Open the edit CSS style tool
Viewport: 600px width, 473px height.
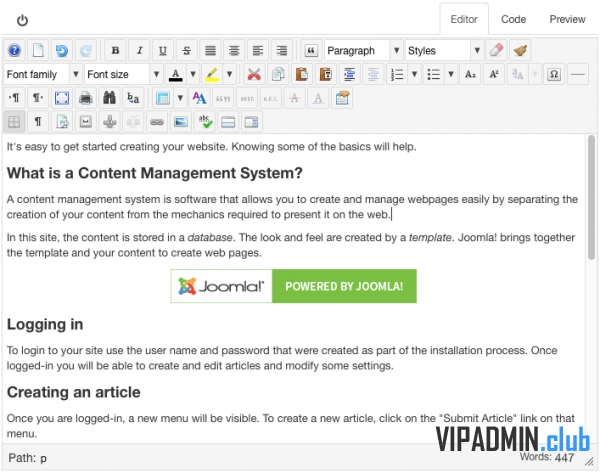[x=199, y=98]
